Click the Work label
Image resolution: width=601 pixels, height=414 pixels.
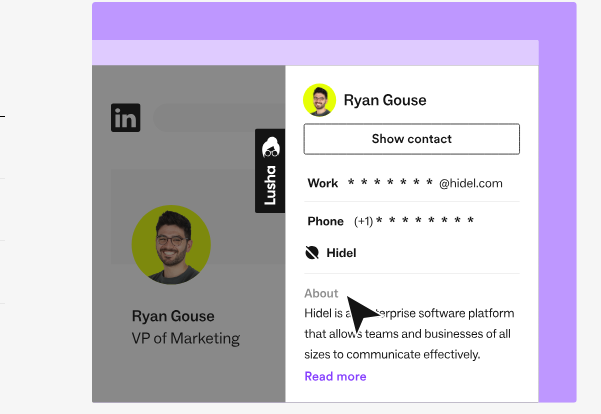(x=323, y=183)
